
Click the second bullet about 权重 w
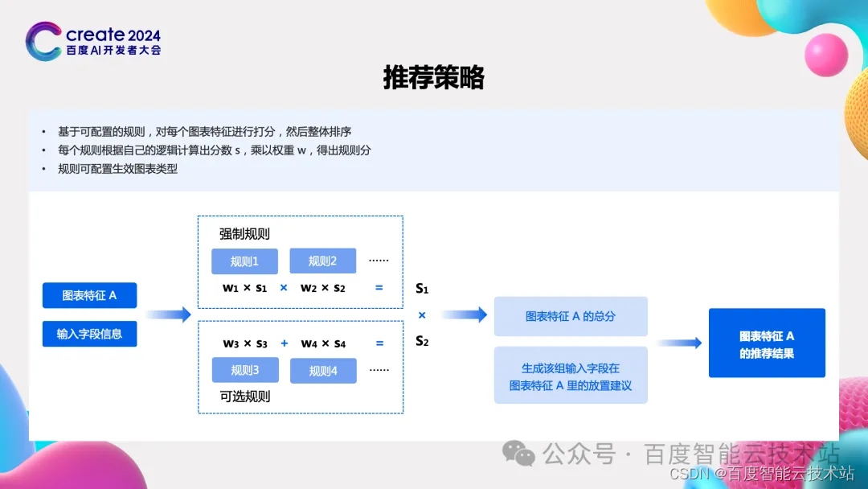[x=215, y=150]
